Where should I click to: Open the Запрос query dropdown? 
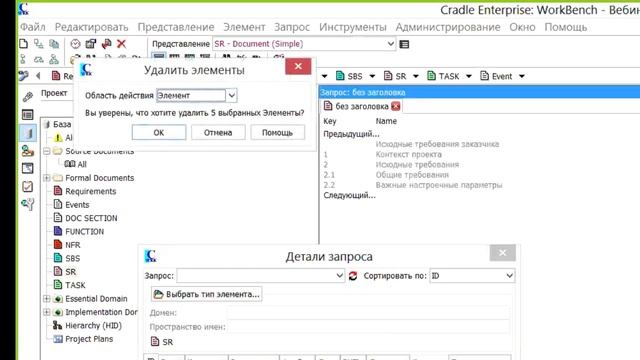pos(339,276)
